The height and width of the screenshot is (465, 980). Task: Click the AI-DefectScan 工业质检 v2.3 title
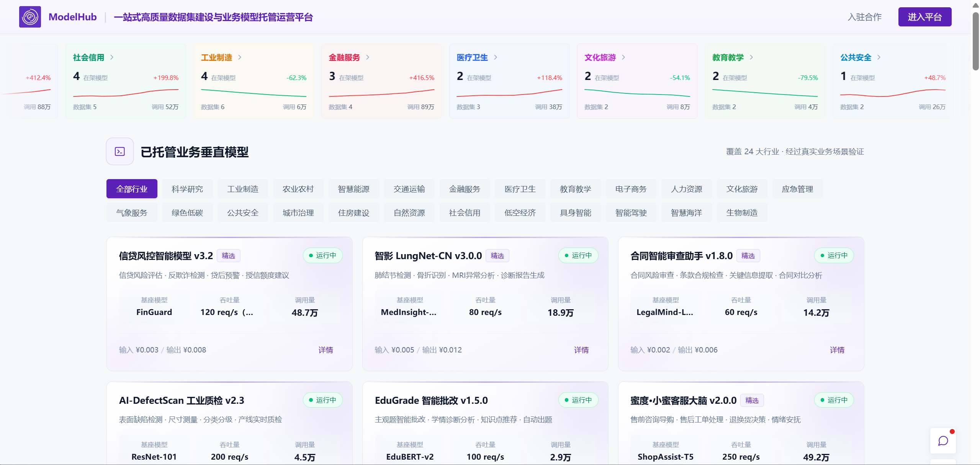[x=182, y=400]
